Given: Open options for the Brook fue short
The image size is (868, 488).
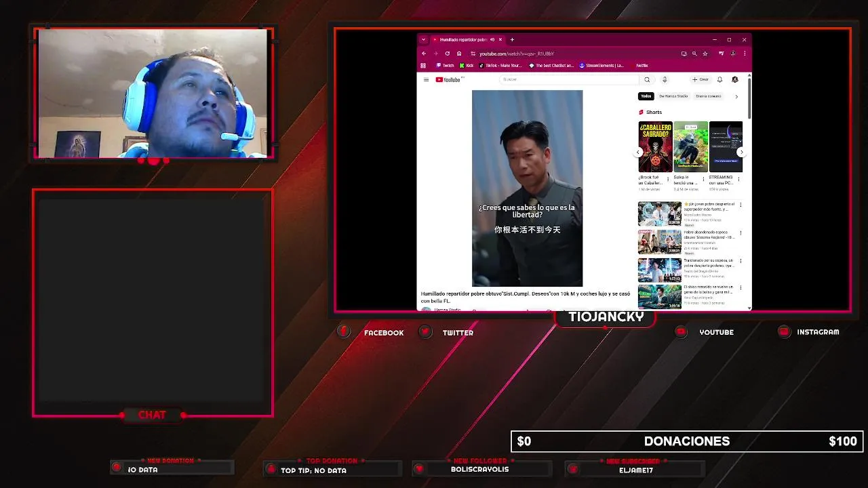Looking at the screenshot, I should tap(668, 180).
